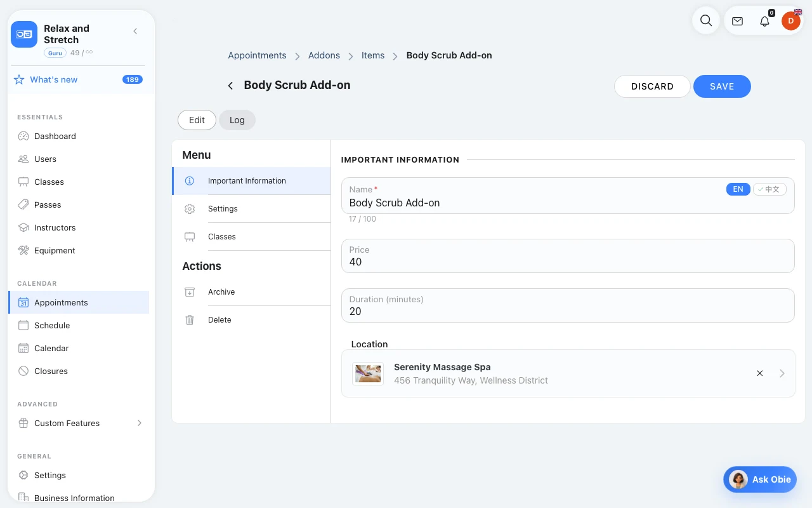Click the Guru plan badge

[x=55, y=53]
